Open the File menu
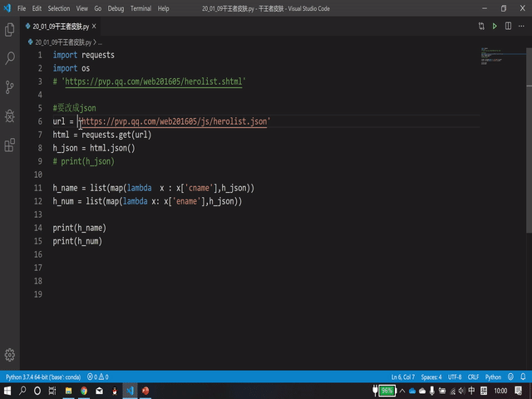The width and height of the screenshot is (532, 399). pyautogui.click(x=22, y=8)
